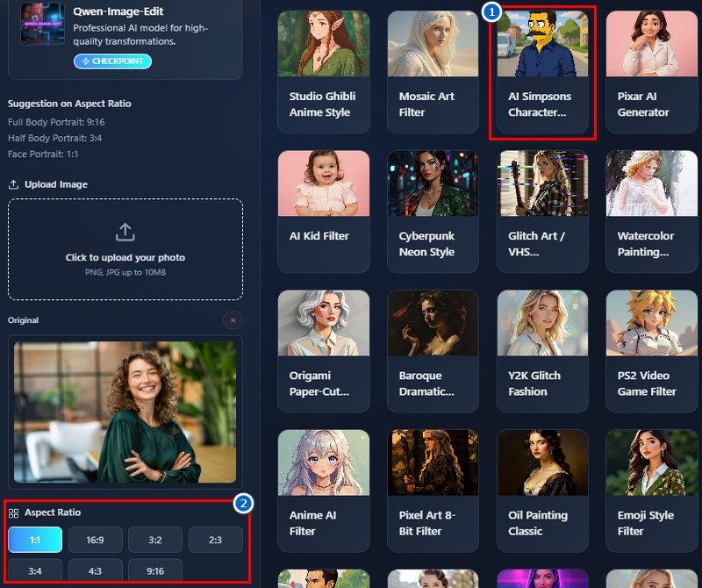The height and width of the screenshot is (588, 702).
Task: Click the upload arrow icon
Action: pos(125,232)
